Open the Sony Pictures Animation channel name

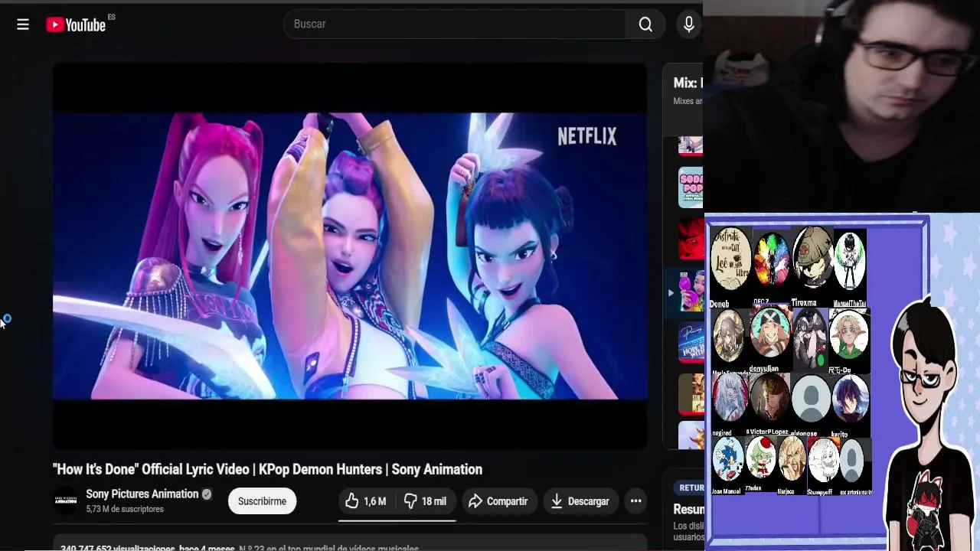tap(142, 494)
